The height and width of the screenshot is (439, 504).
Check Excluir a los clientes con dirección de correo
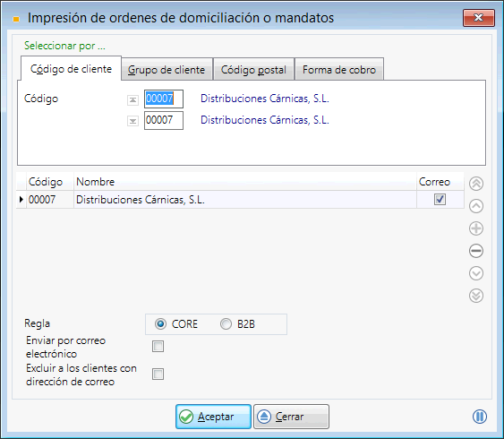click(x=158, y=374)
